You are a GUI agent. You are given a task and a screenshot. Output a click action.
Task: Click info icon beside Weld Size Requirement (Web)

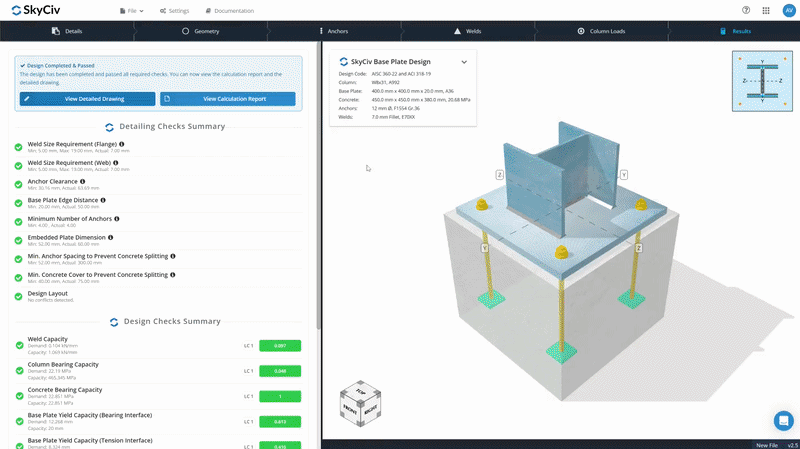coord(116,163)
